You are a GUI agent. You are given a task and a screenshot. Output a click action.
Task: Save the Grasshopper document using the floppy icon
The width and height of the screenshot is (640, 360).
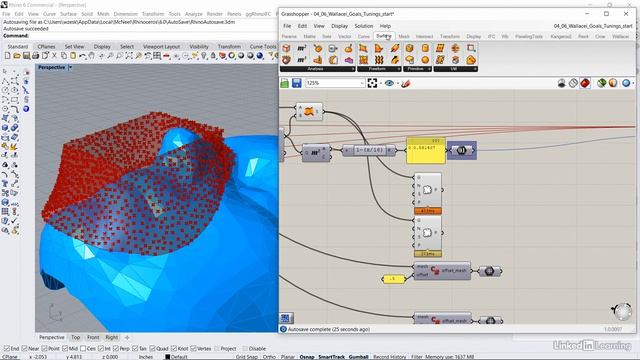(x=297, y=83)
